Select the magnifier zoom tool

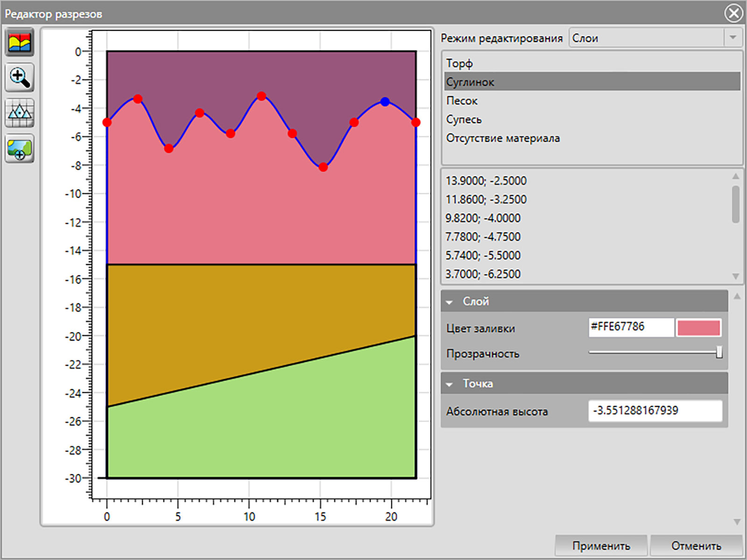pos(20,78)
